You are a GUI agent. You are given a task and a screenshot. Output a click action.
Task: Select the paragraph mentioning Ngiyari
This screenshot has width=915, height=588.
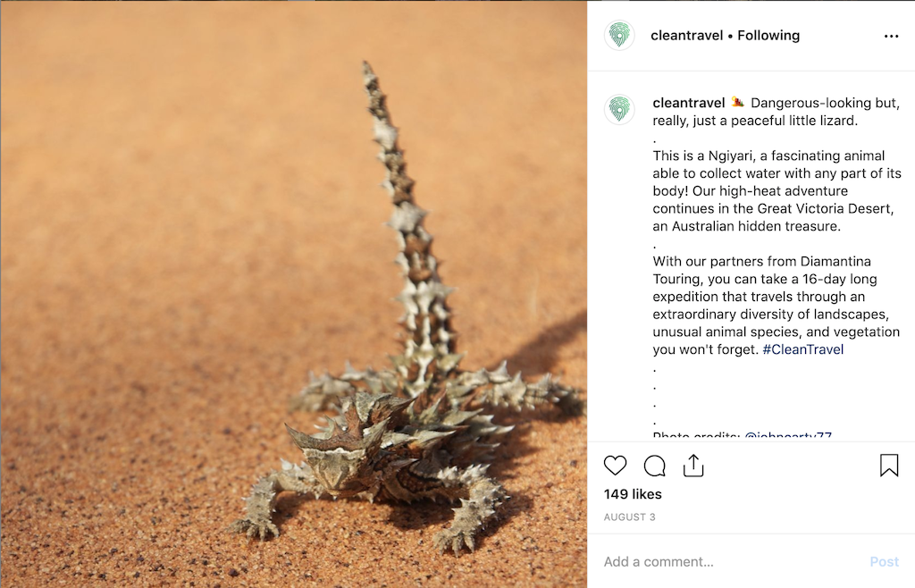pyautogui.click(x=776, y=190)
